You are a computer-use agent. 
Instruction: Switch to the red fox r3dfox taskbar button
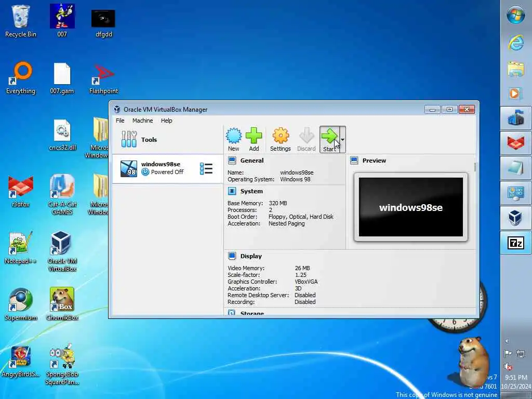coord(516,142)
